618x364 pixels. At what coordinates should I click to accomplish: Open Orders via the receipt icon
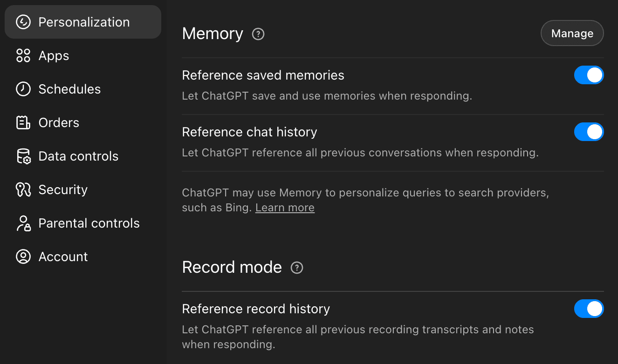23,122
